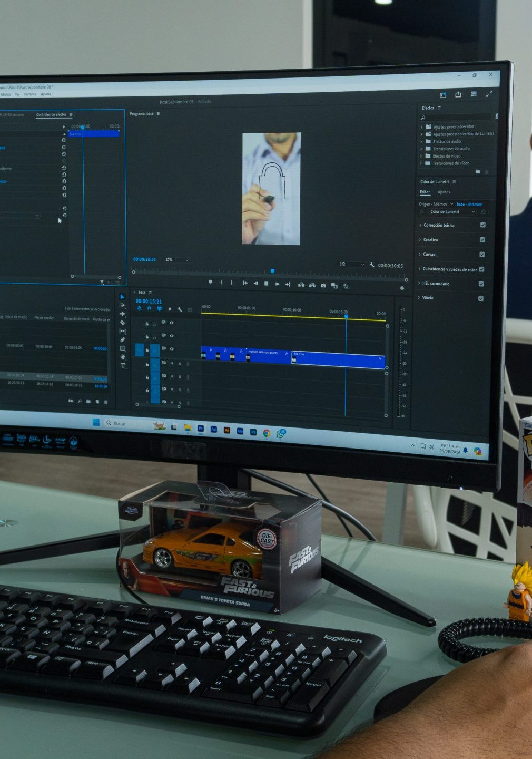Expand Ajustes preestablecidos folder
The height and width of the screenshot is (759, 532).
click(422, 127)
